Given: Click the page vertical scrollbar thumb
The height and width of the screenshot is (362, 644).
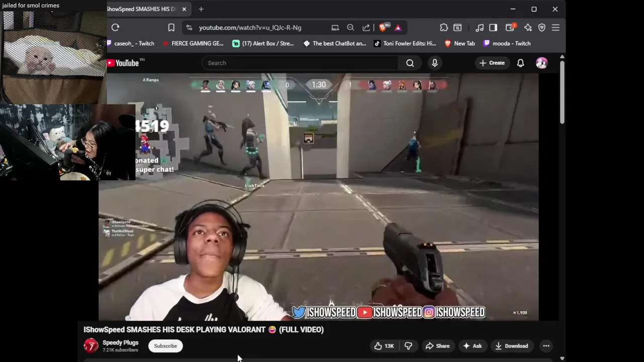Looking at the screenshot, I should coord(562,92).
